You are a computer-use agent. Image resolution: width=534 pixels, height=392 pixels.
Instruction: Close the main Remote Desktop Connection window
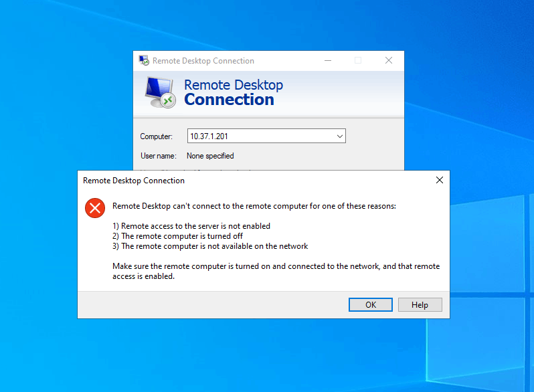(389, 61)
